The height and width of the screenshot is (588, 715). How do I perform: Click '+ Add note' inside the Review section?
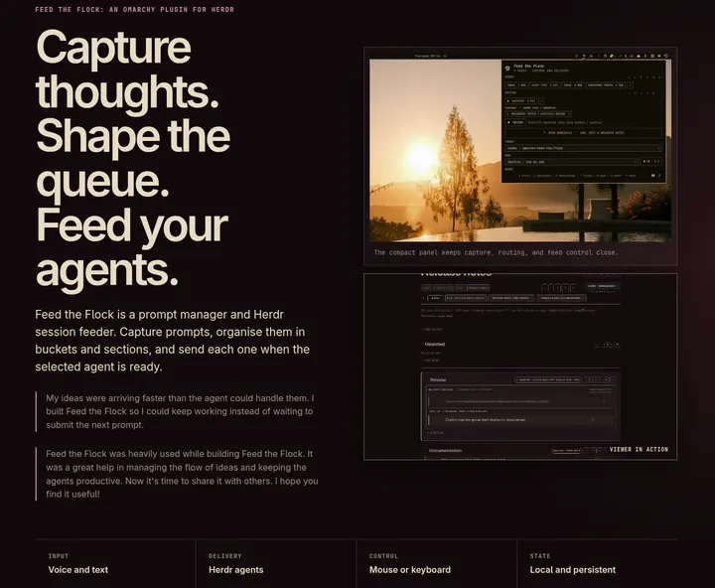point(436,432)
